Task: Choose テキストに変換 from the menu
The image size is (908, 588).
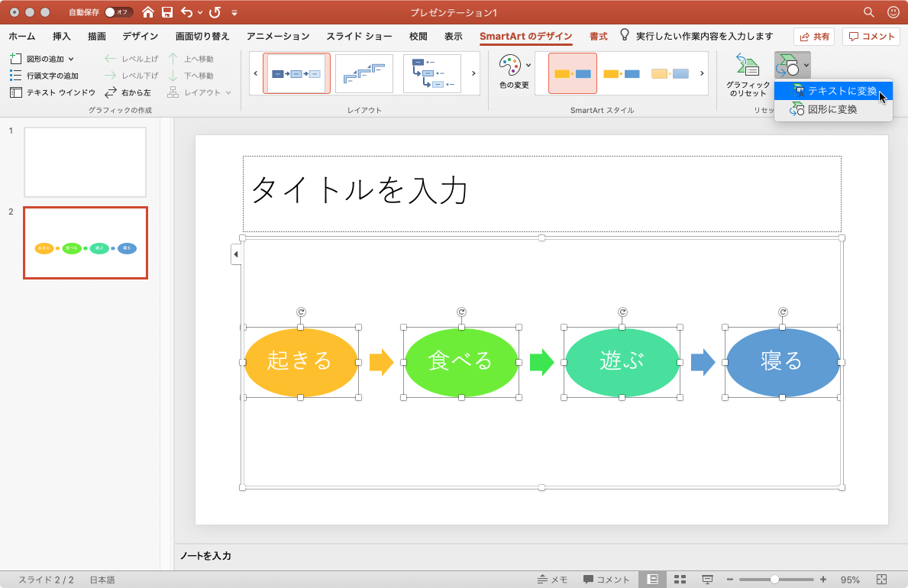Action: [x=833, y=91]
